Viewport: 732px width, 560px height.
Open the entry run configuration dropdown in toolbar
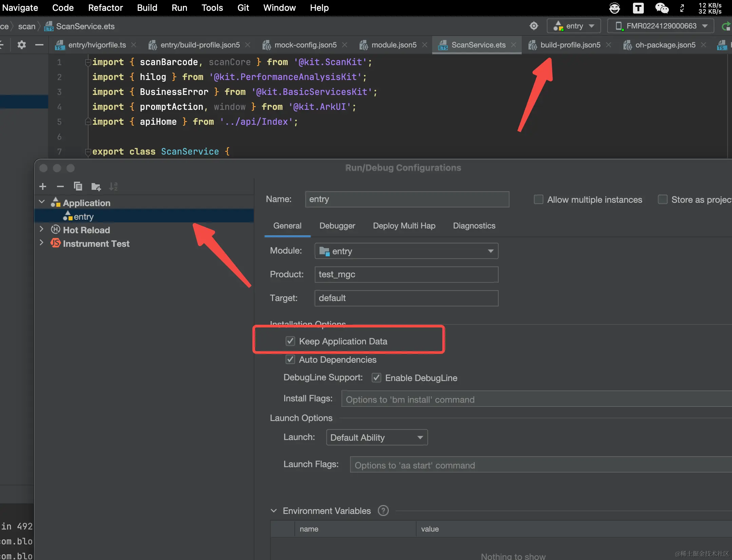click(x=574, y=26)
